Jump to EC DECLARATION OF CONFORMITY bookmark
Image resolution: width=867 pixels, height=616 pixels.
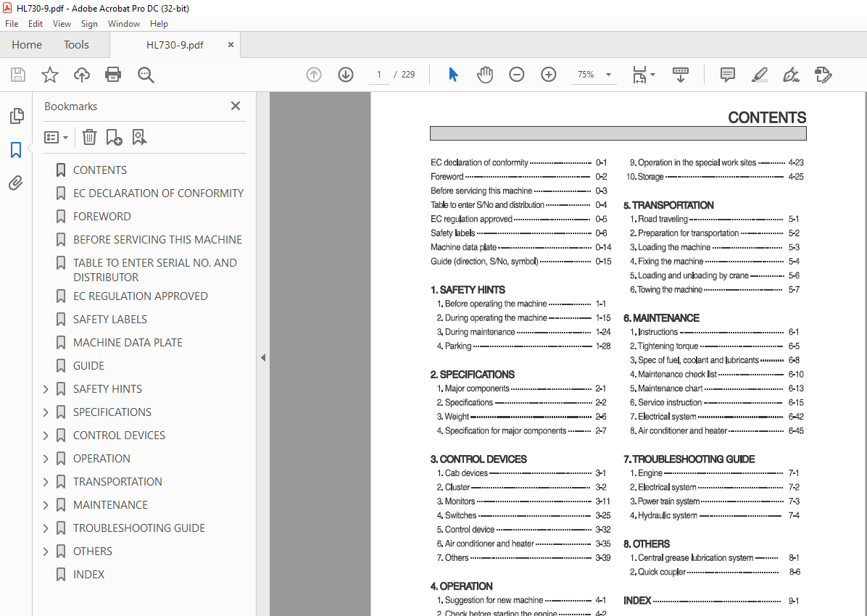(x=158, y=193)
